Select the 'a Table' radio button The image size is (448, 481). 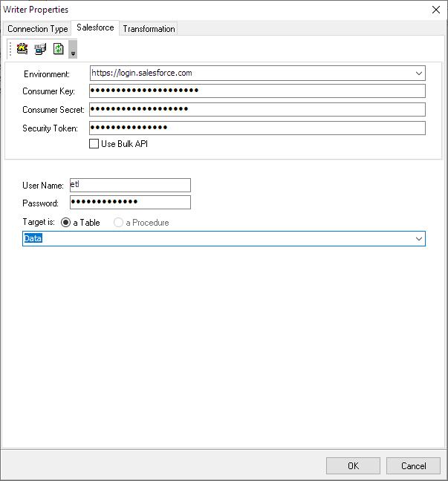[x=65, y=223]
